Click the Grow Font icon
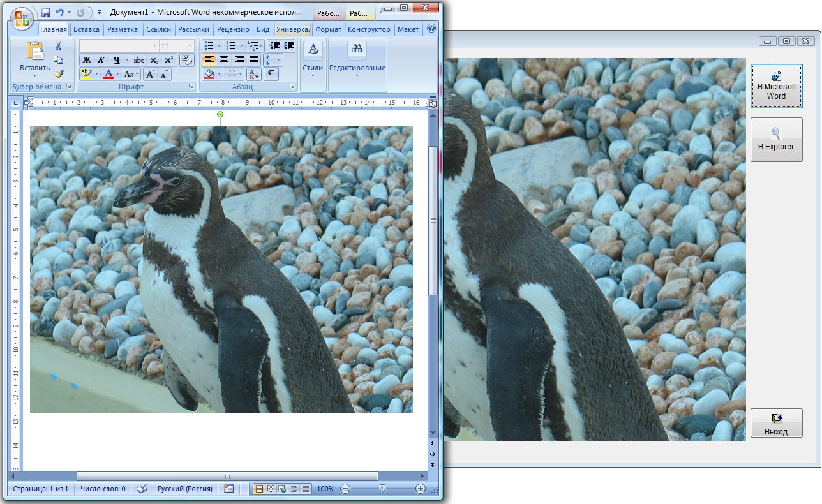This screenshot has height=504, width=822. click(x=151, y=74)
